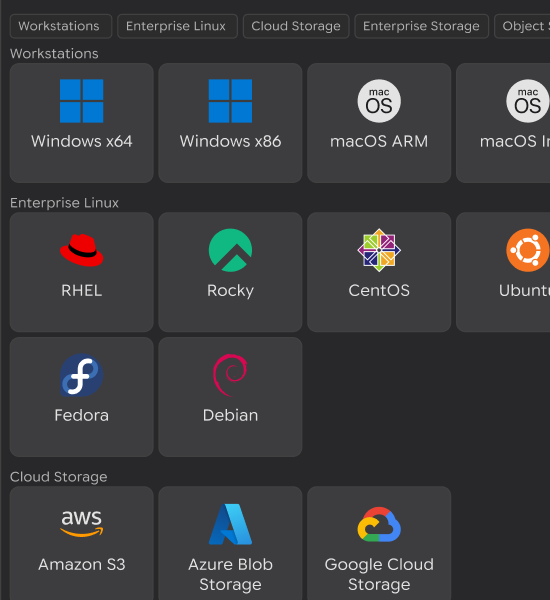This screenshot has width=550, height=600.
Task: Select the Debian swirl tile
Action: (x=230, y=397)
